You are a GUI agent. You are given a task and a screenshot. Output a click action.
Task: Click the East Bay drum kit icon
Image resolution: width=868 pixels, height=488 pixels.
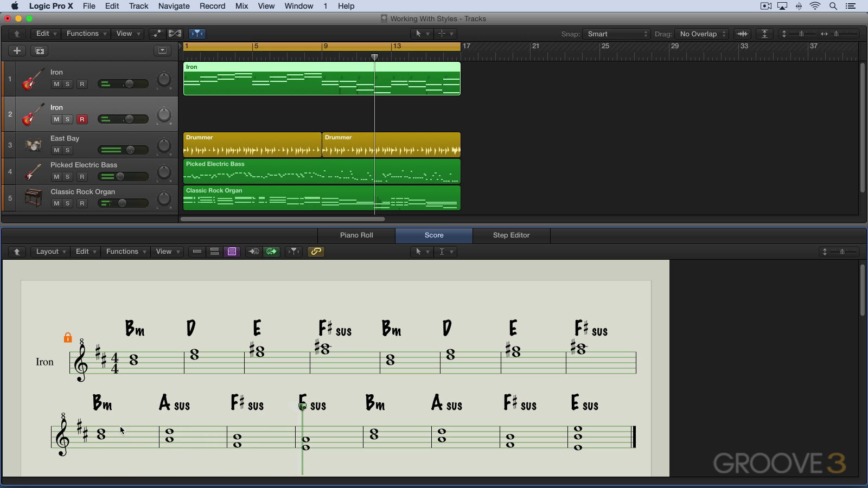point(33,145)
